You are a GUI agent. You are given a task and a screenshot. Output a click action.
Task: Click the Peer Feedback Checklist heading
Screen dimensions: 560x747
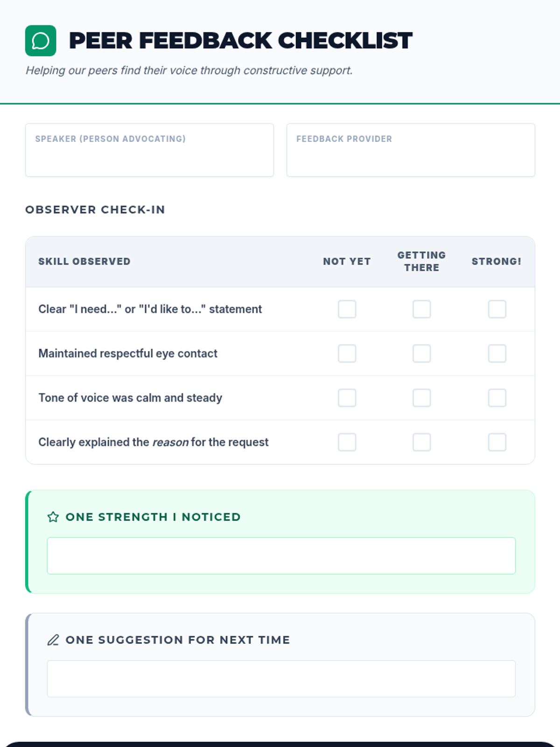pos(240,41)
